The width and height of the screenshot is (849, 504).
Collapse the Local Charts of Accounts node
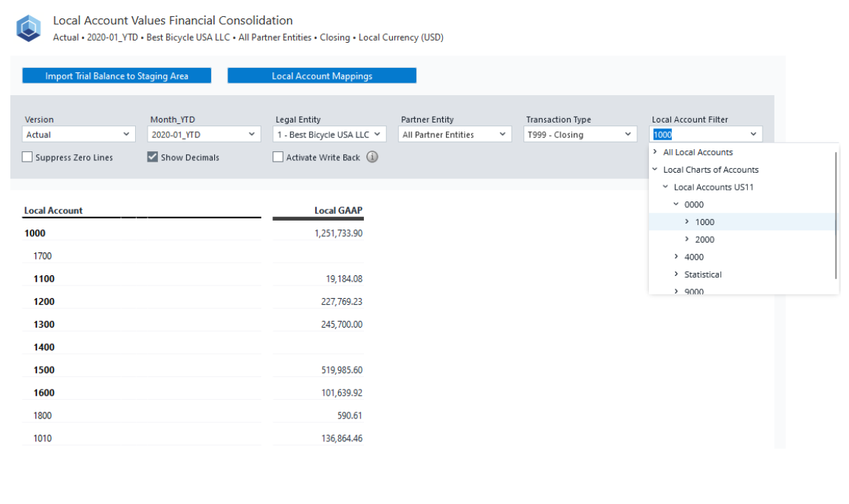pyautogui.click(x=655, y=170)
